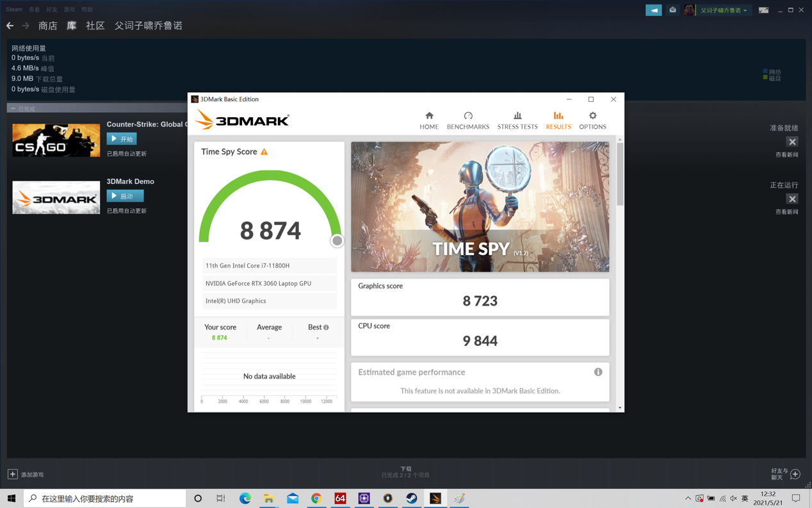Screen dimensions: 812x508
Task: Show hidden system tray icons
Action: [x=688, y=498]
